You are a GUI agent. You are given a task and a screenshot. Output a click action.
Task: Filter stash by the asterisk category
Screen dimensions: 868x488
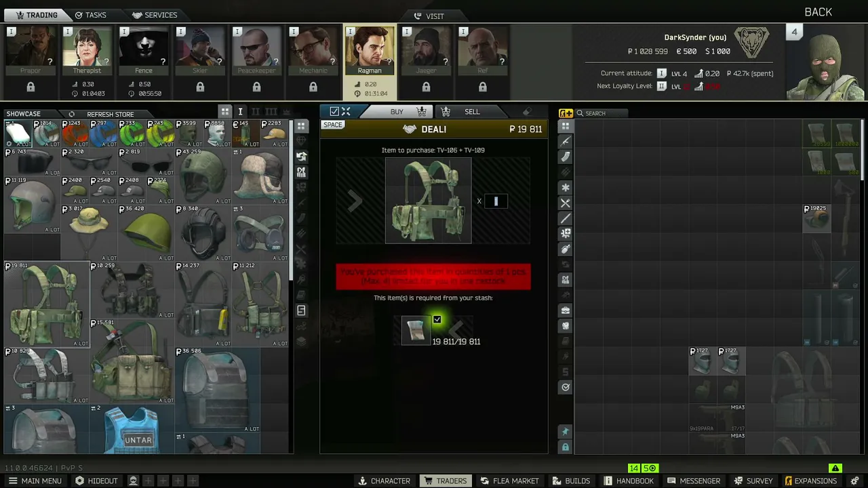click(x=566, y=188)
